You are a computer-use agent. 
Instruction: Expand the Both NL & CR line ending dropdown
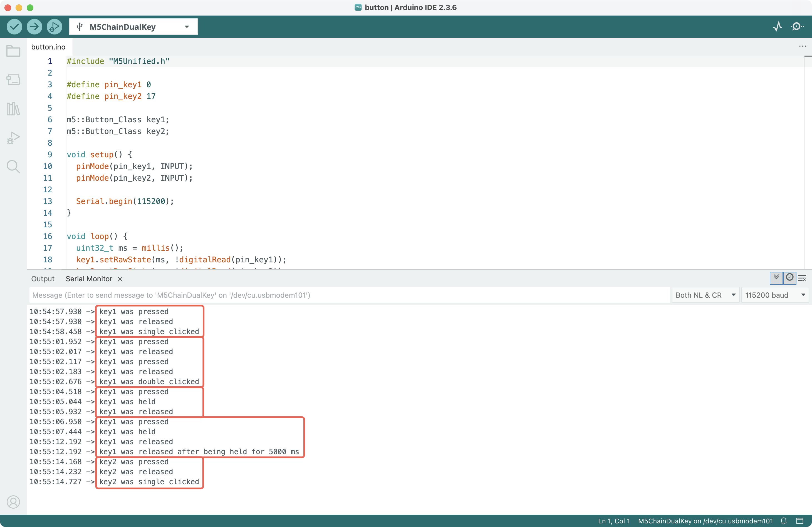pos(705,295)
